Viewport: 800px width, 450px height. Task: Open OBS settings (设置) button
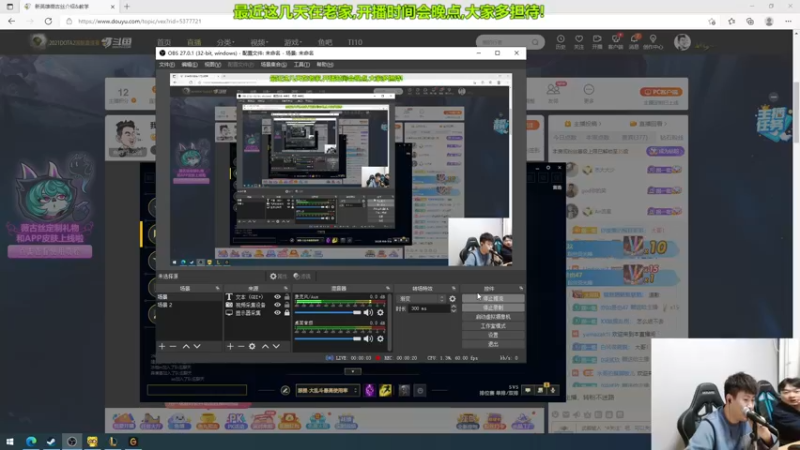coord(493,335)
